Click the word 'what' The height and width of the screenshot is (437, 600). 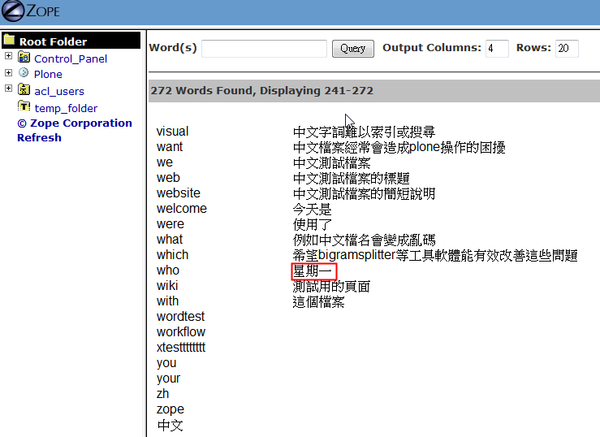tap(170, 239)
